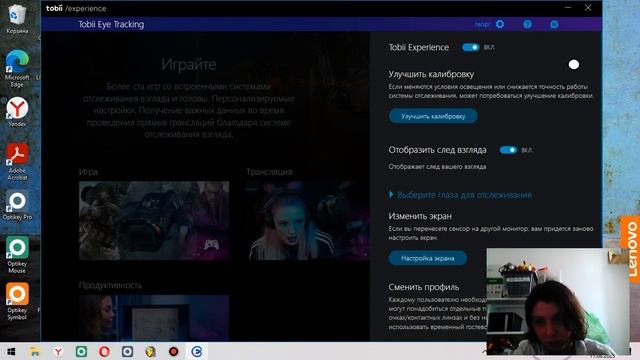Open Optikey Mouse desktop shortcut
Image resolution: width=640 pixels, height=360 pixels.
pyautogui.click(x=17, y=255)
